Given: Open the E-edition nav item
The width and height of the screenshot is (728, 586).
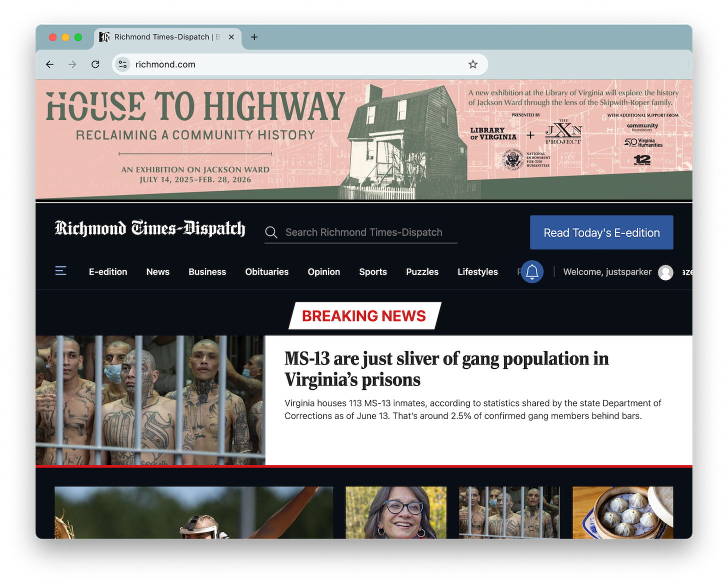Looking at the screenshot, I should click(x=108, y=272).
